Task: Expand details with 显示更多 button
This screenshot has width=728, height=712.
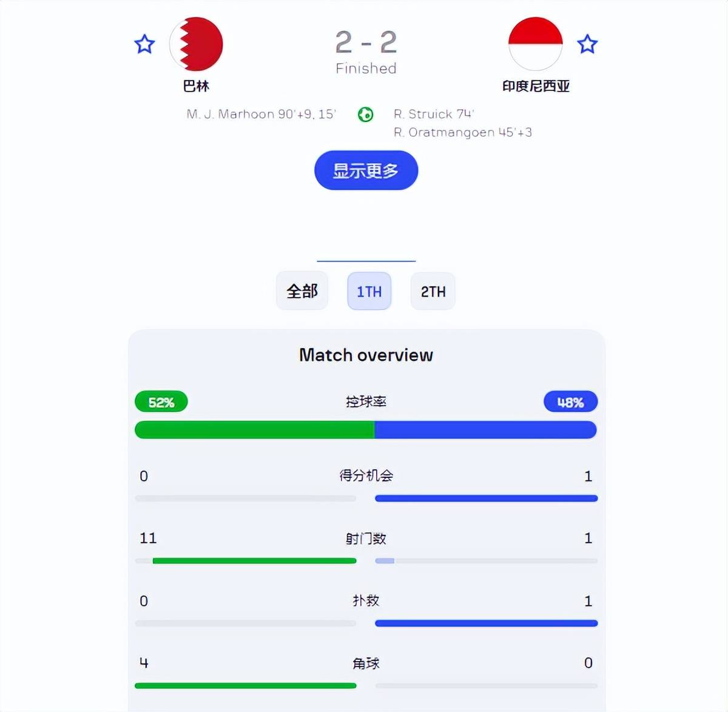Action: click(366, 170)
